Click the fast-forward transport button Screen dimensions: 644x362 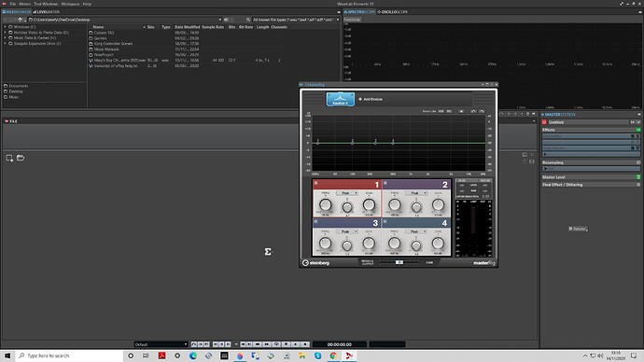[267, 344]
